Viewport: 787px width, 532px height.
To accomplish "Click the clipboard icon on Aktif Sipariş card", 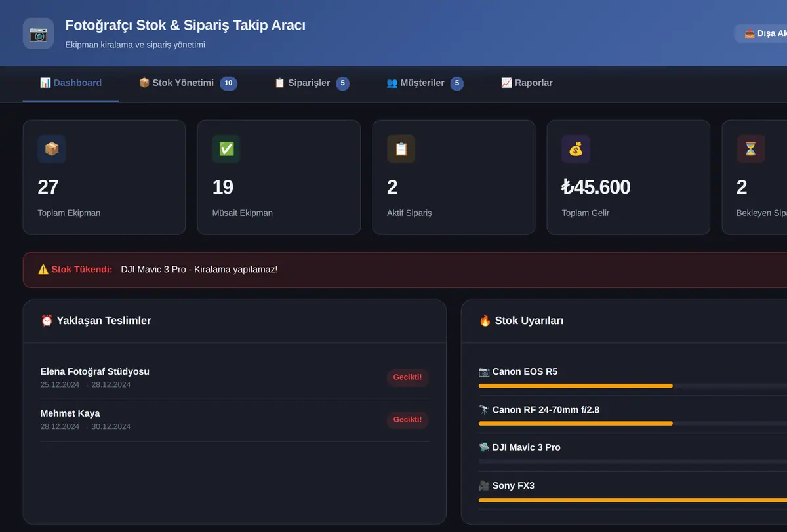I will tap(401, 149).
